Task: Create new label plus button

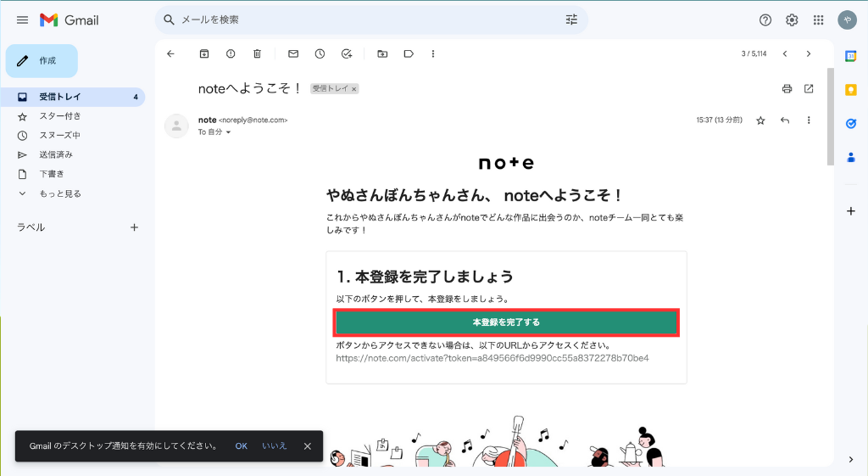Action: coord(134,227)
